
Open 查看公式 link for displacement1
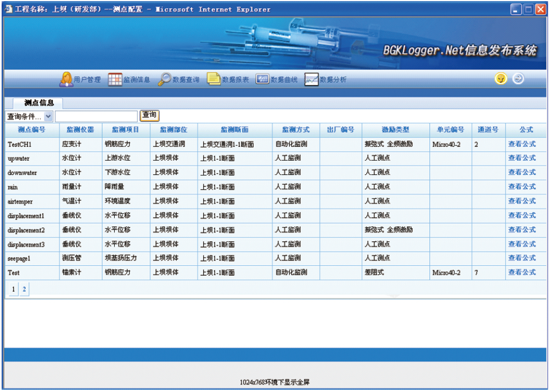coord(522,215)
